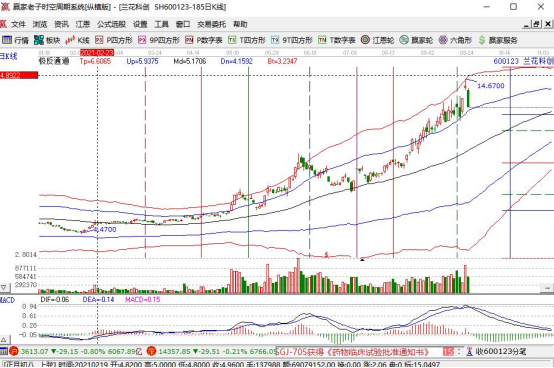The image size is (554, 368).
Task: Open the P四方形 tool
Action: pyautogui.click(x=114, y=40)
